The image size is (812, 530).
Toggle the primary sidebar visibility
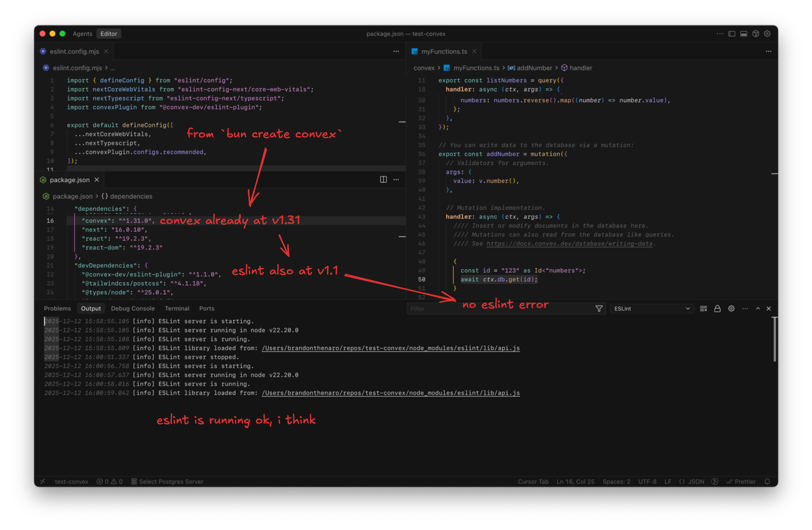732,34
